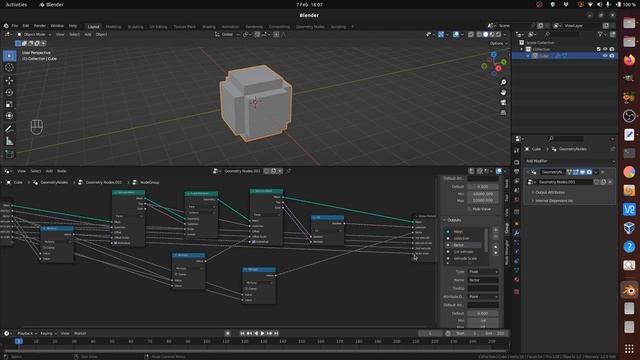640x360 pixels.
Task: Open the Object Mode dropdown
Action: tap(34, 35)
